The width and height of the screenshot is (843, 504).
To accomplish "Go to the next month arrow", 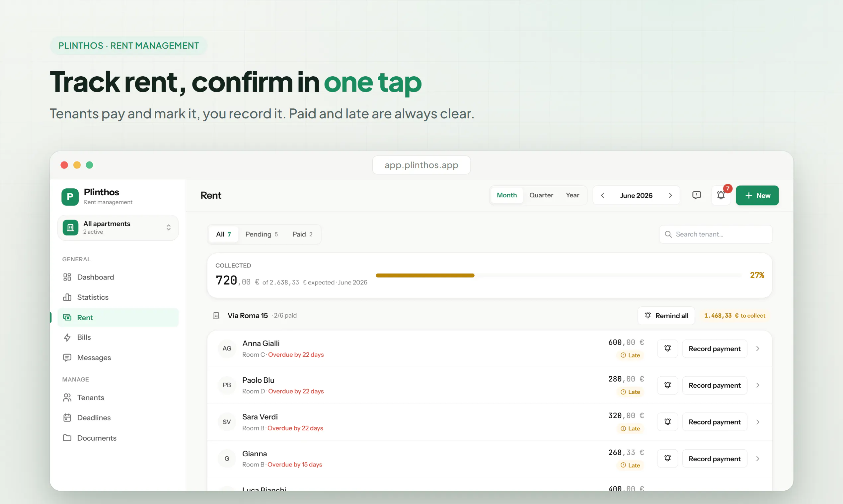I will pyautogui.click(x=670, y=195).
